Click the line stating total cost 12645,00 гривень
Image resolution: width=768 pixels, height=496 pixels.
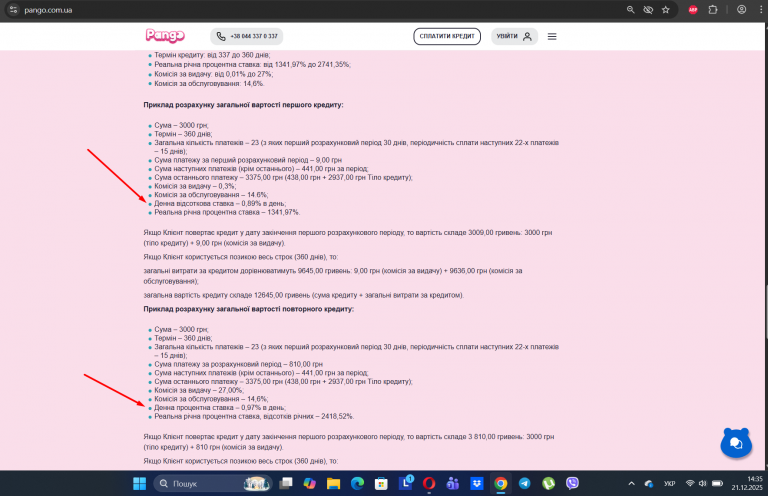303,295
